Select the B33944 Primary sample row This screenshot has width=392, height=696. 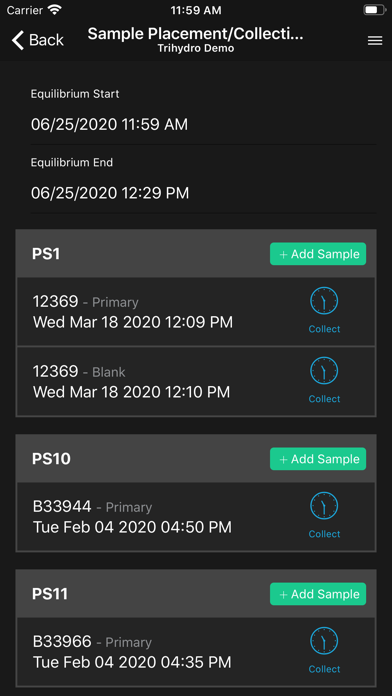(196, 517)
